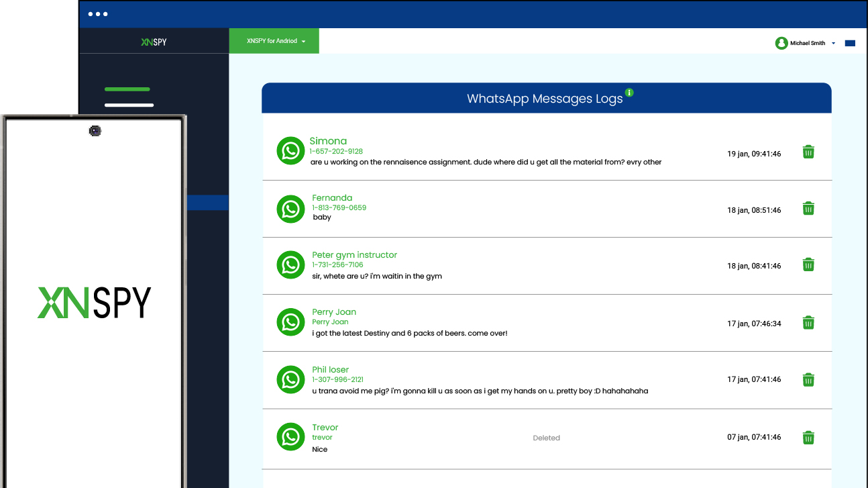
Task: Click phone number 1-657-202-9128
Action: [336, 152]
